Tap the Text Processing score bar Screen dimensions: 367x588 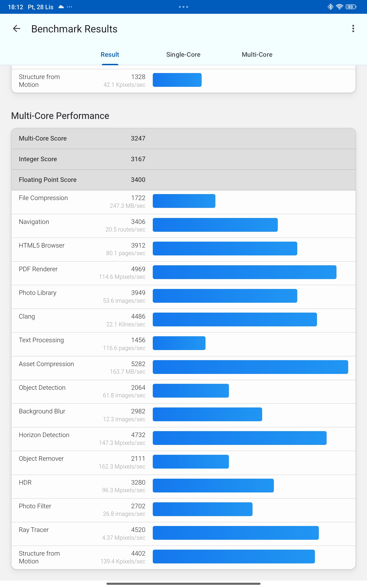(179, 343)
